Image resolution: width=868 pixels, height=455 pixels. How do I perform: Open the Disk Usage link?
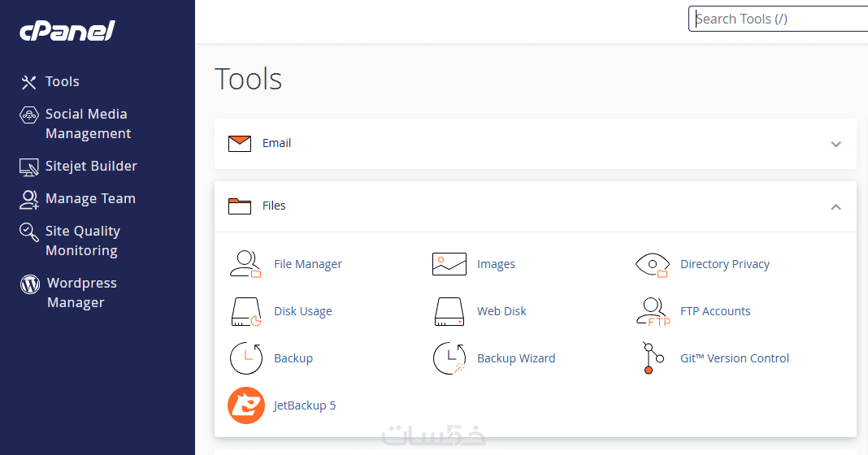[303, 312]
